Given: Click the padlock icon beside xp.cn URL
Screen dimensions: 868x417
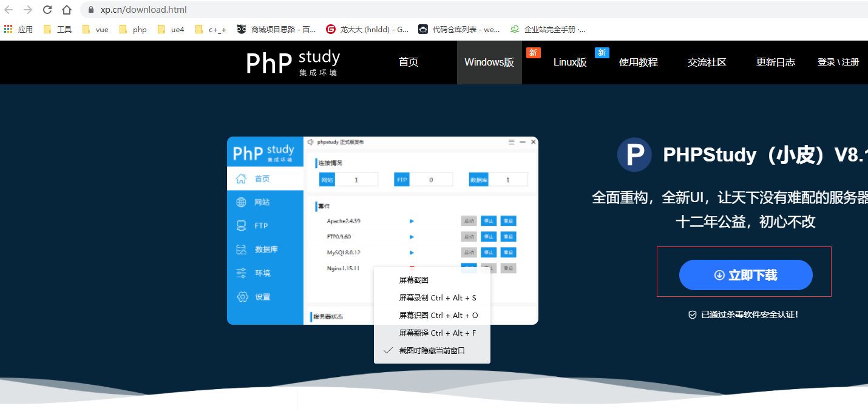Looking at the screenshot, I should (91, 10).
